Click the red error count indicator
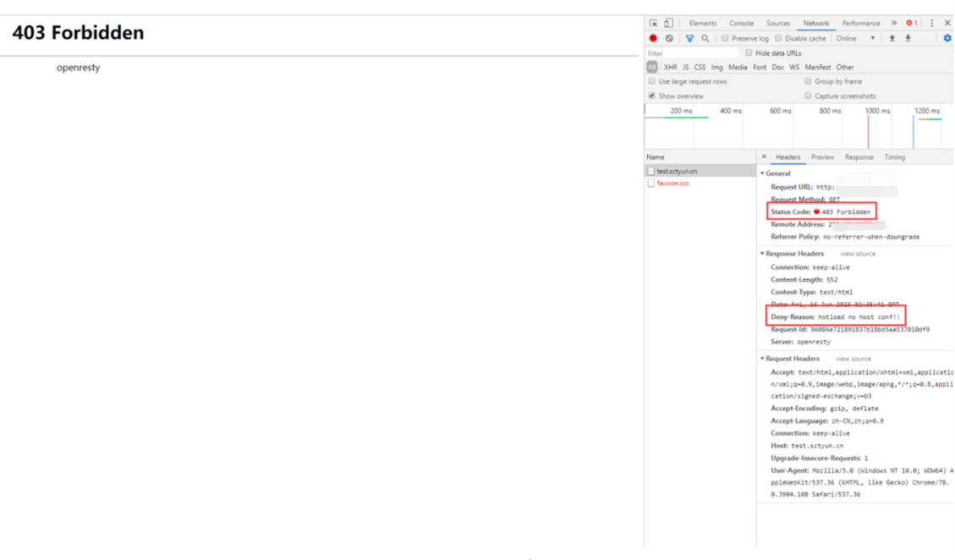Image resolution: width=955 pixels, height=560 pixels. tap(912, 23)
